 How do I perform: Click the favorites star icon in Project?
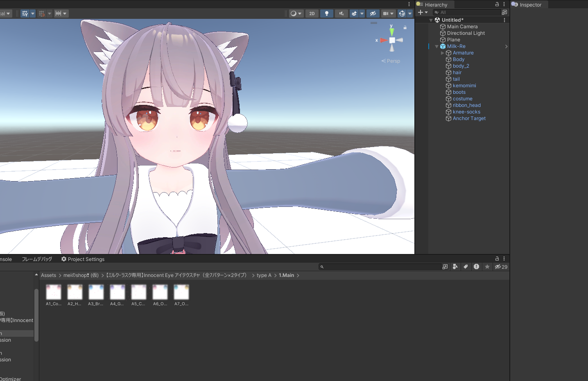click(x=487, y=267)
